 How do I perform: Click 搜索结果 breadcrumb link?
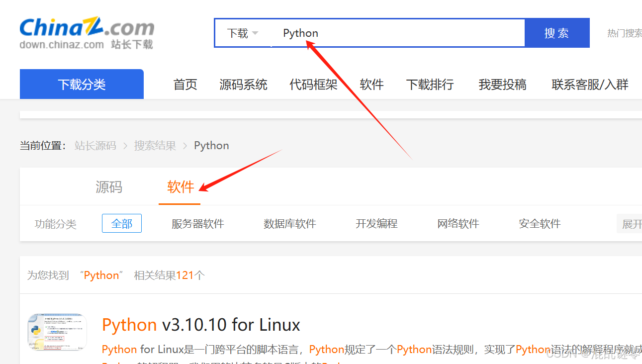point(155,146)
